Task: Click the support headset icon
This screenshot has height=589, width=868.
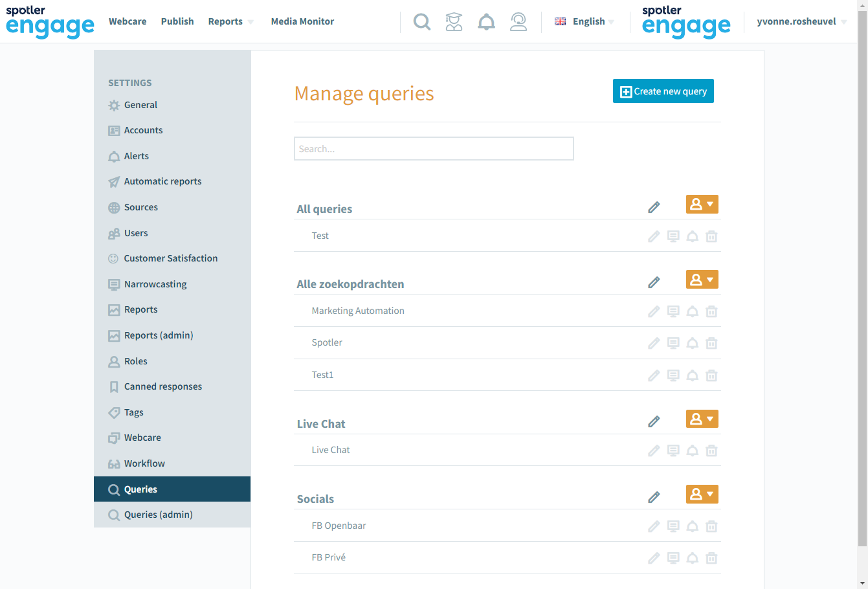Action: coord(518,22)
